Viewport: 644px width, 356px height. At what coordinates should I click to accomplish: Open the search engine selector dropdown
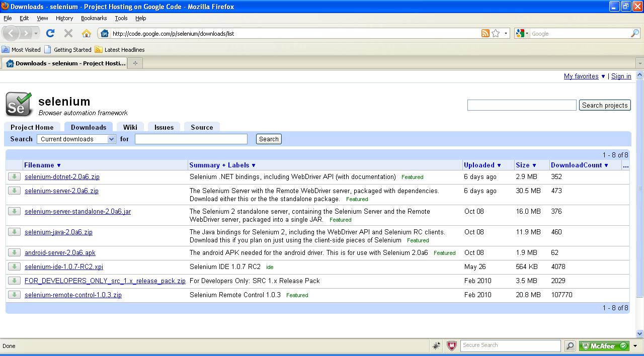[x=523, y=34]
